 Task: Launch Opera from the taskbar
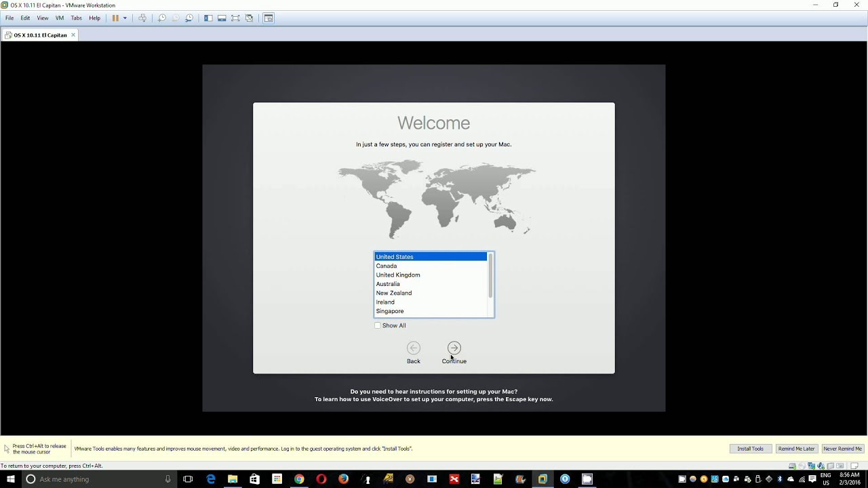point(321,479)
